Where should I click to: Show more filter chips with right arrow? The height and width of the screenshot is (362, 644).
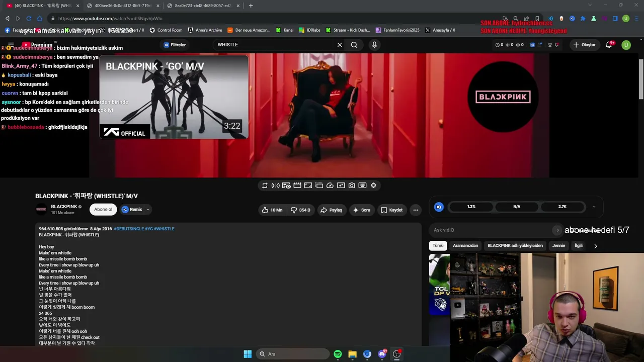click(596, 246)
